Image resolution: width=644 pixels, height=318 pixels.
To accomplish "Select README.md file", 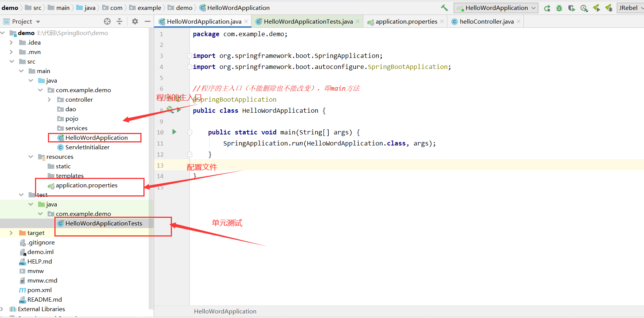I will pyautogui.click(x=45, y=300).
